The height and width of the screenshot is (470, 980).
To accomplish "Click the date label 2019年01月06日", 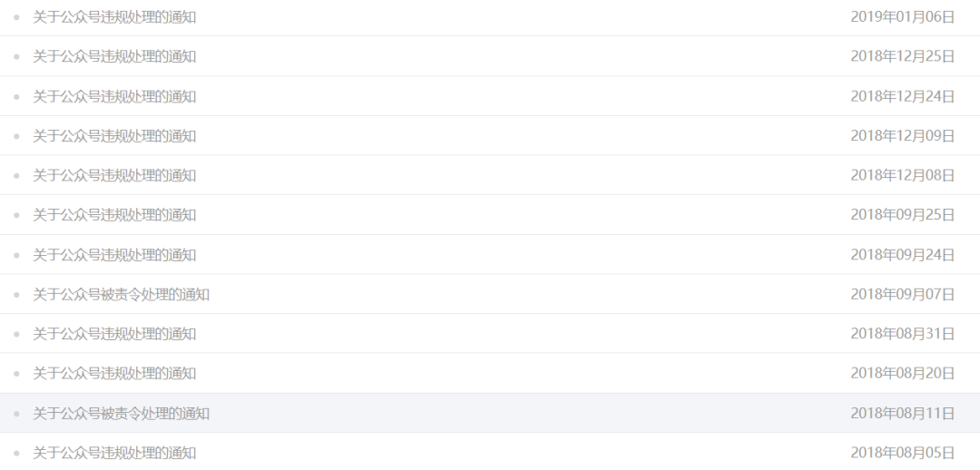I will point(903,17).
